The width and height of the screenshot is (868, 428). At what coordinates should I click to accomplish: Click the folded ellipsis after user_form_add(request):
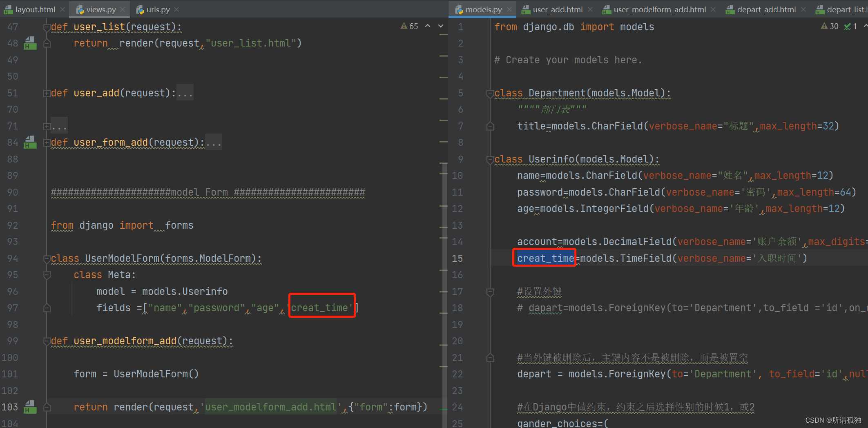tap(214, 143)
